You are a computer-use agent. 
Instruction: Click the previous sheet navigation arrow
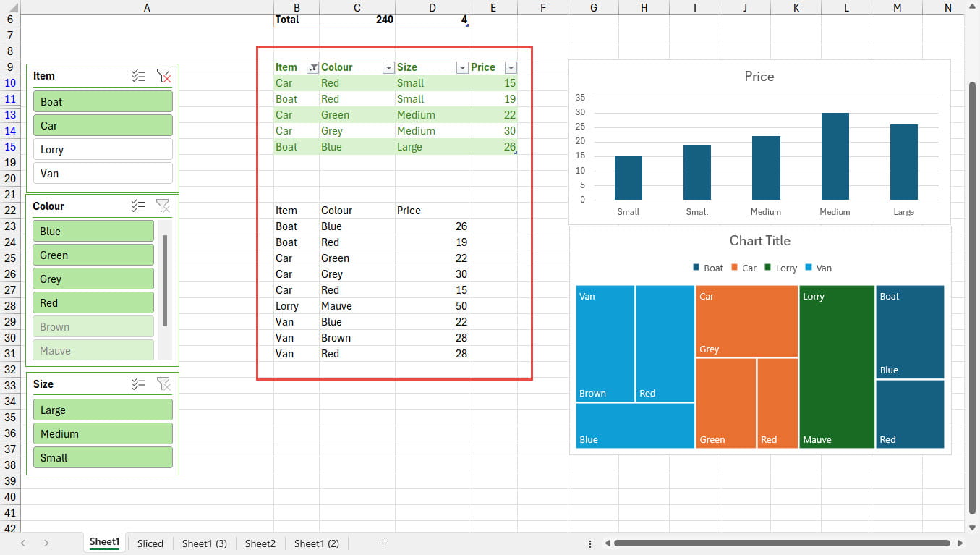[x=24, y=543]
